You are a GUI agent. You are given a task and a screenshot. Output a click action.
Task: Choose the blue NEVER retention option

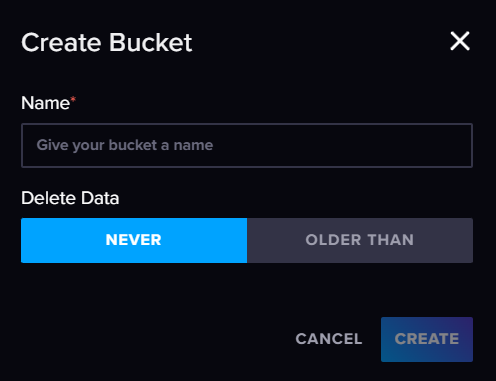click(x=134, y=240)
